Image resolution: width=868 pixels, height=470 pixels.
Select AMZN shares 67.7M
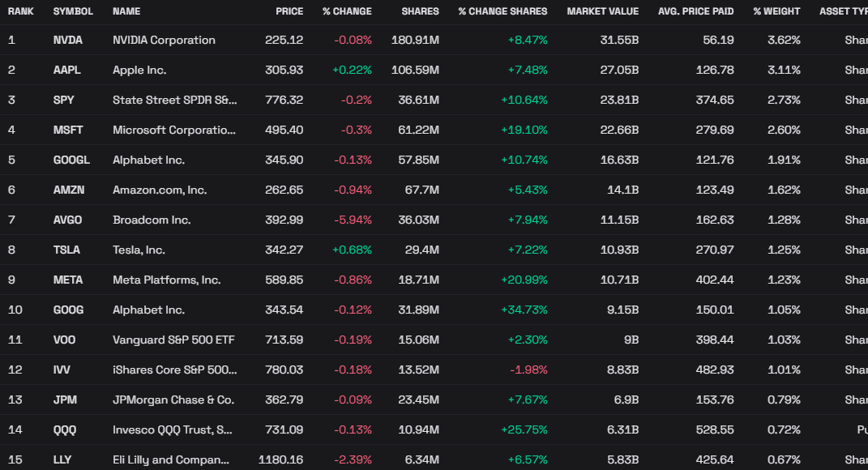421,190
